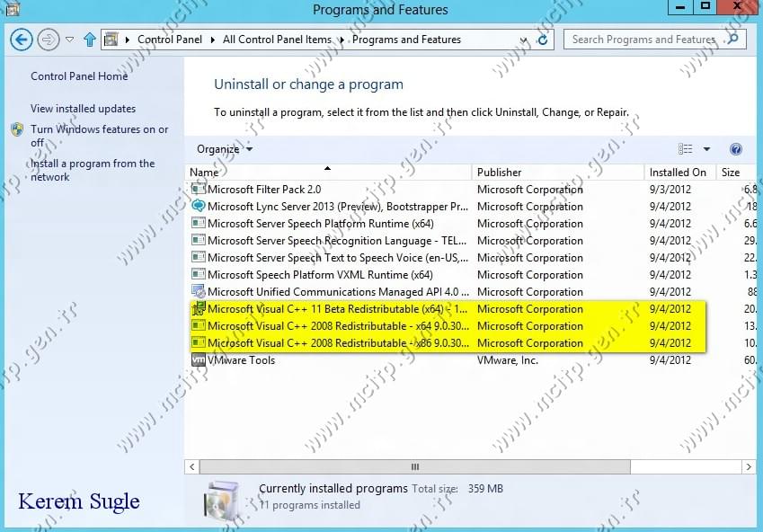Click installed programs disc icon in details pane
The image size is (763, 532).
[x=222, y=501]
